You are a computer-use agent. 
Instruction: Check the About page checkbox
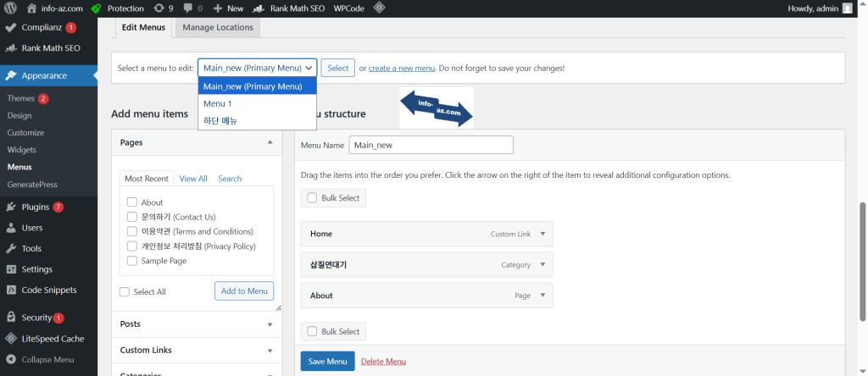(132, 202)
